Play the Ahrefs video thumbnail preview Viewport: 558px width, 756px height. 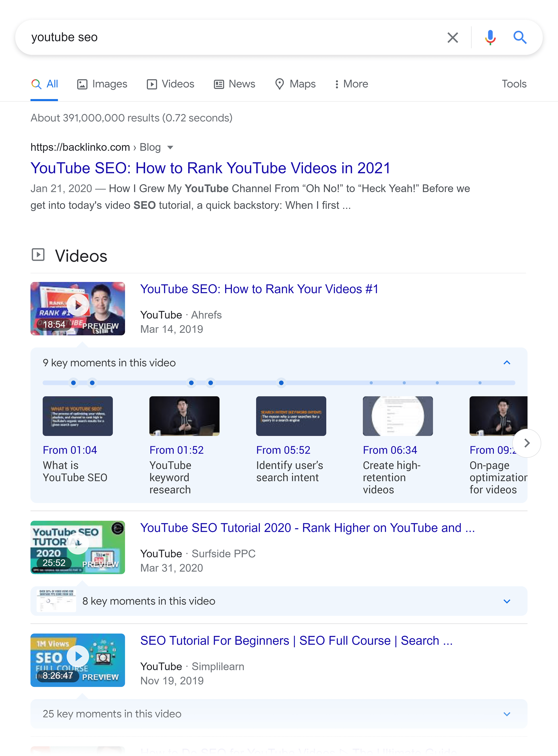[78, 309]
